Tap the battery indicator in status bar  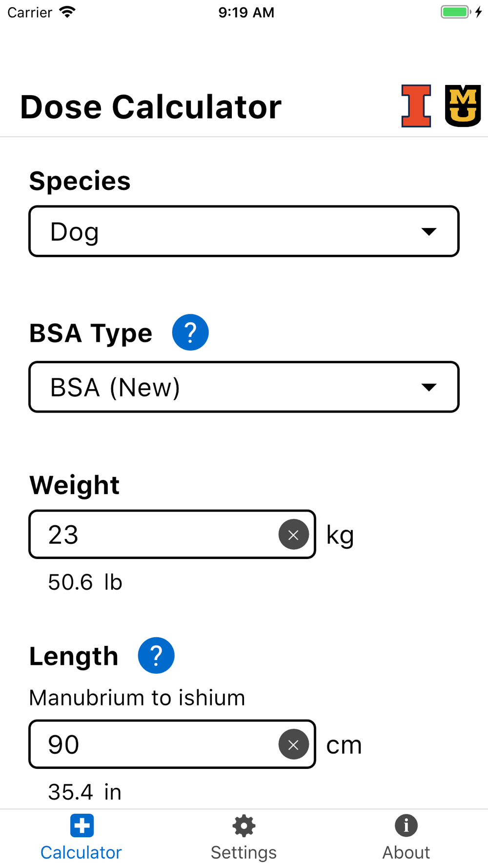456,12
